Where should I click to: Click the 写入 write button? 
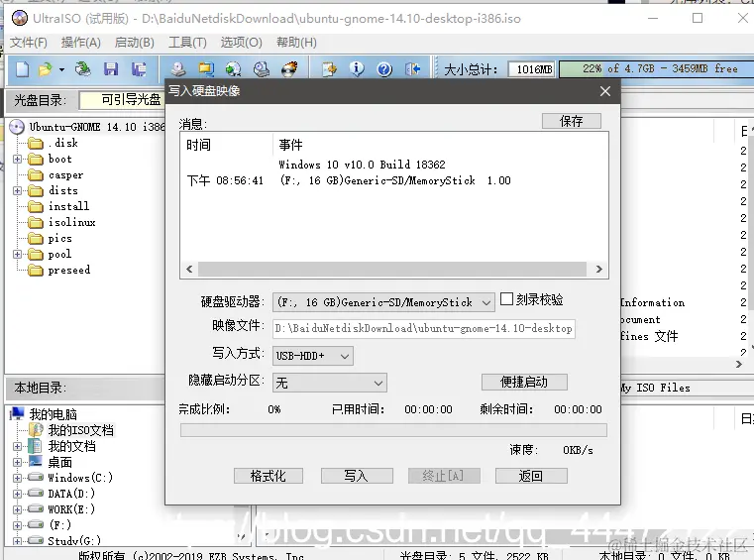(357, 476)
